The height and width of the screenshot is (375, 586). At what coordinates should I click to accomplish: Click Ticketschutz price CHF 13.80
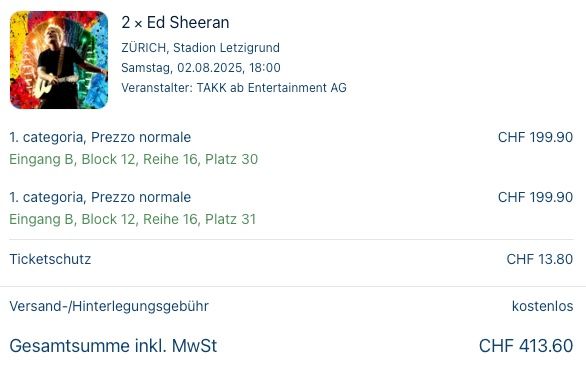coord(540,259)
